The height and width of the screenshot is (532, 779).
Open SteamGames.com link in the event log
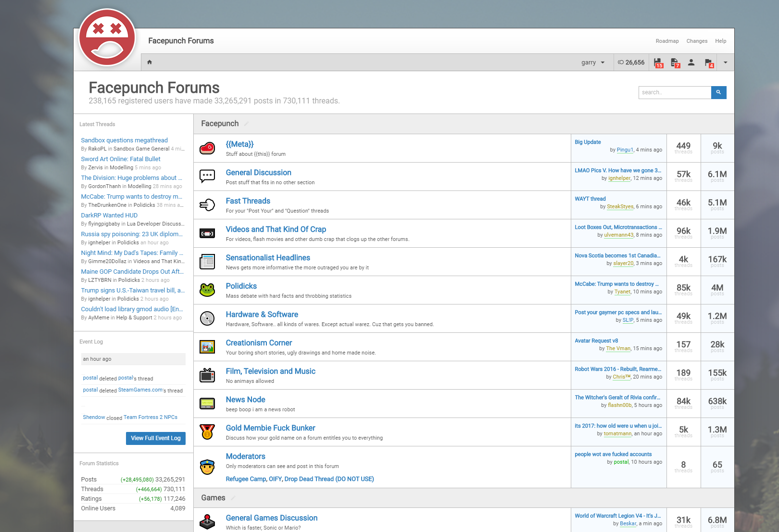click(140, 390)
